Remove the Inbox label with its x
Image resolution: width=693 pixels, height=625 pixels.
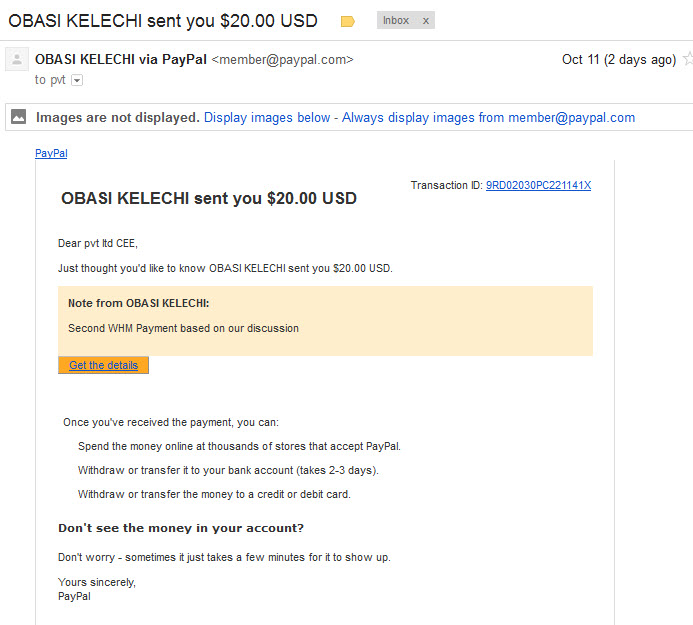pos(426,21)
